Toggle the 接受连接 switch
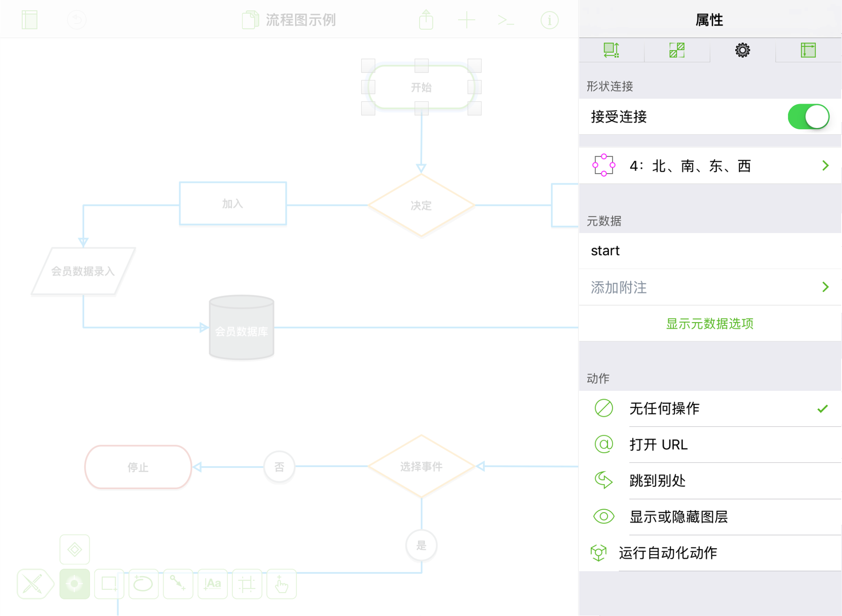The image size is (842, 616). [808, 117]
